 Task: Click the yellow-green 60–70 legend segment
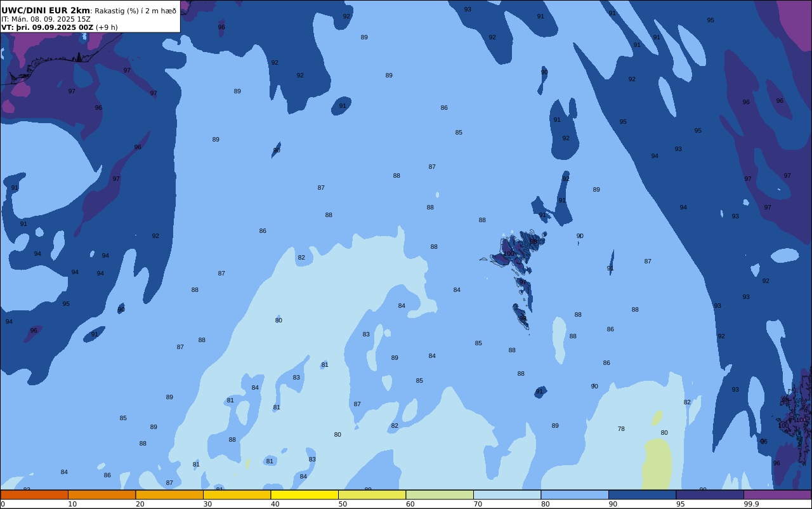(x=440, y=494)
